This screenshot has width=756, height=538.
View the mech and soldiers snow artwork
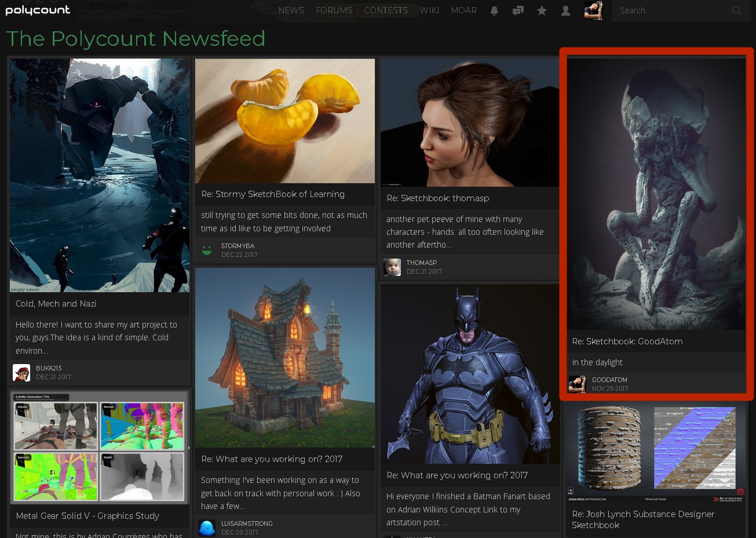click(x=100, y=175)
